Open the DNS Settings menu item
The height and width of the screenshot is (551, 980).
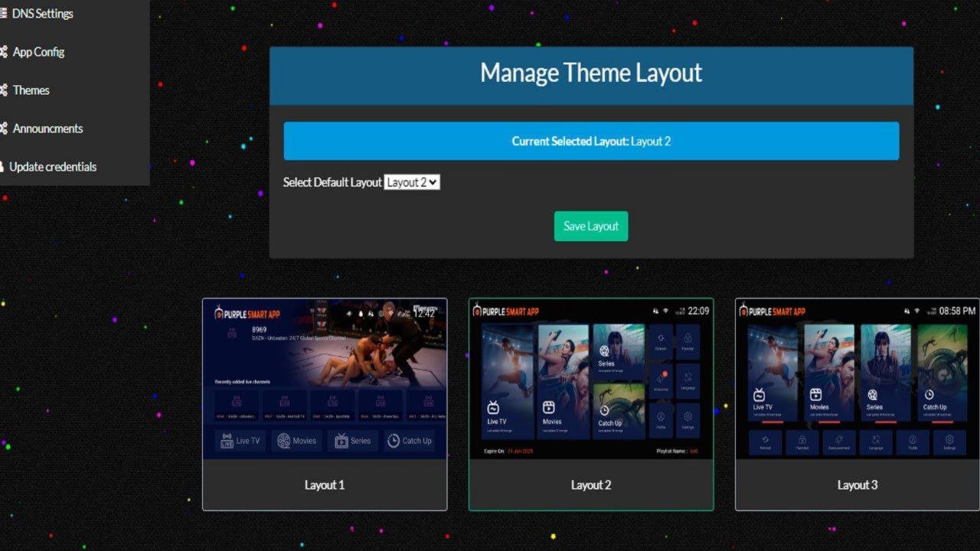(x=43, y=14)
